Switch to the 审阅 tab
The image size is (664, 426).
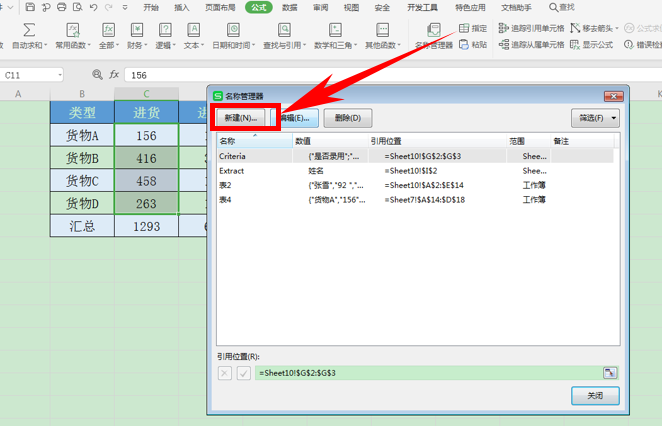click(321, 7)
